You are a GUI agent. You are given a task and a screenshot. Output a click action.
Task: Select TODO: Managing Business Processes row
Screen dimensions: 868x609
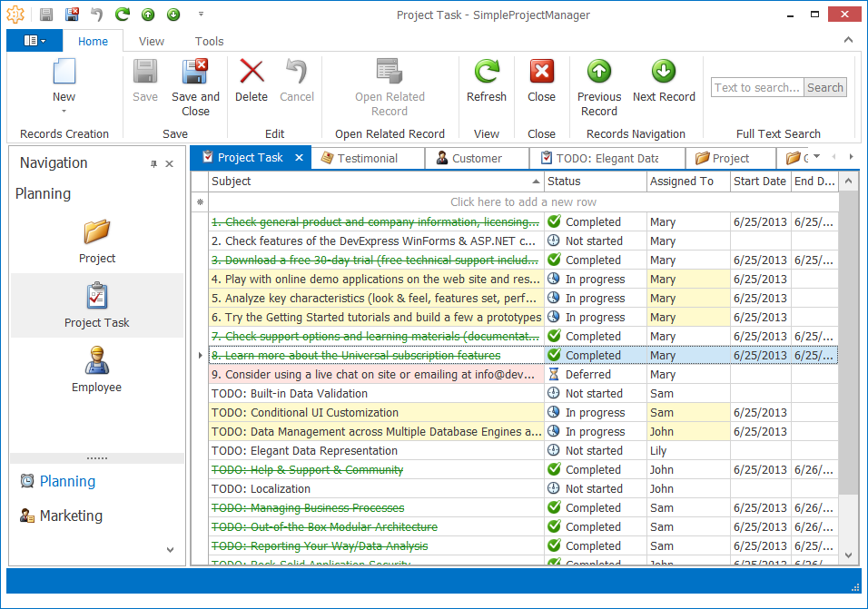pos(523,507)
